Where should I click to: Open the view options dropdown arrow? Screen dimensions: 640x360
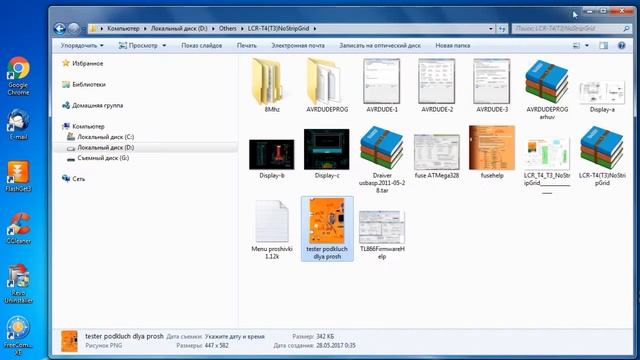tap(587, 46)
